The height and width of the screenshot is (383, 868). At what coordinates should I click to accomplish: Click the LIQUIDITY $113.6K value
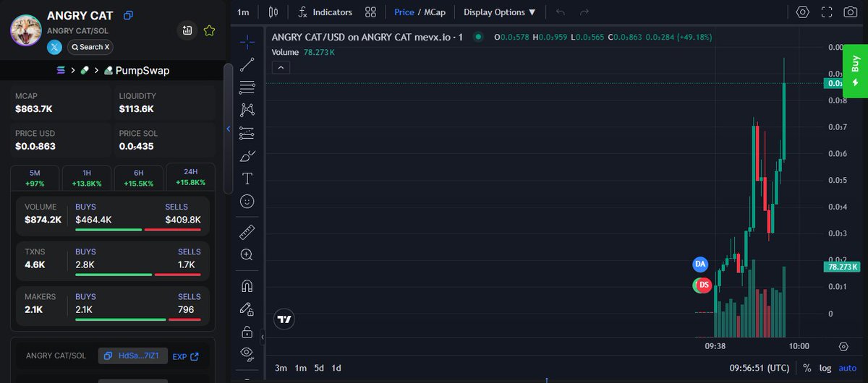pos(136,108)
